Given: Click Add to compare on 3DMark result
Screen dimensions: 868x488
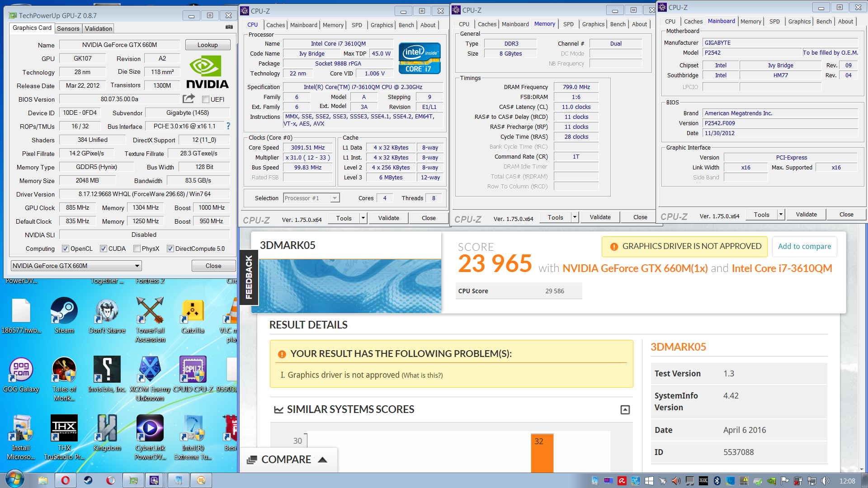Looking at the screenshot, I should click(804, 246).
